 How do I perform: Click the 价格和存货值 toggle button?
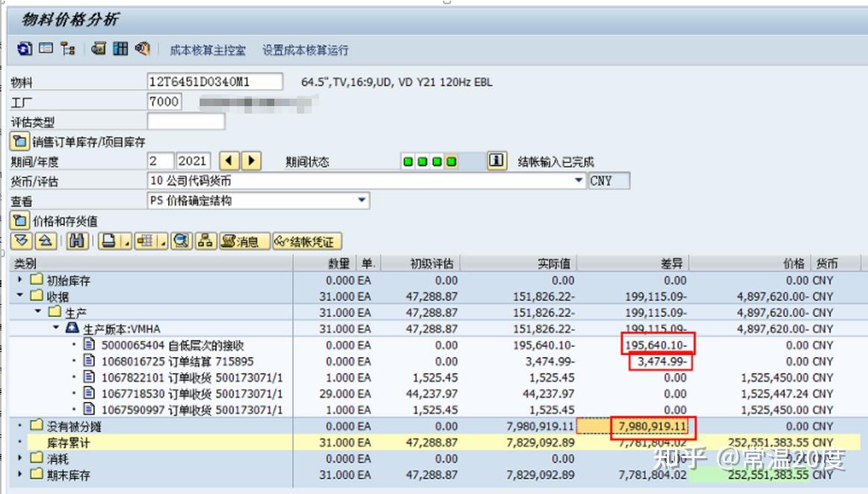(20, 220)
